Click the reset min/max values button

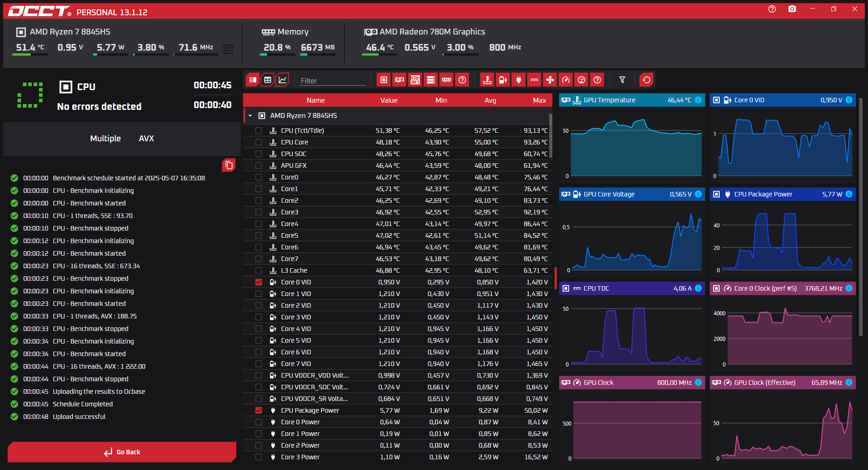[x=646, y=80]
